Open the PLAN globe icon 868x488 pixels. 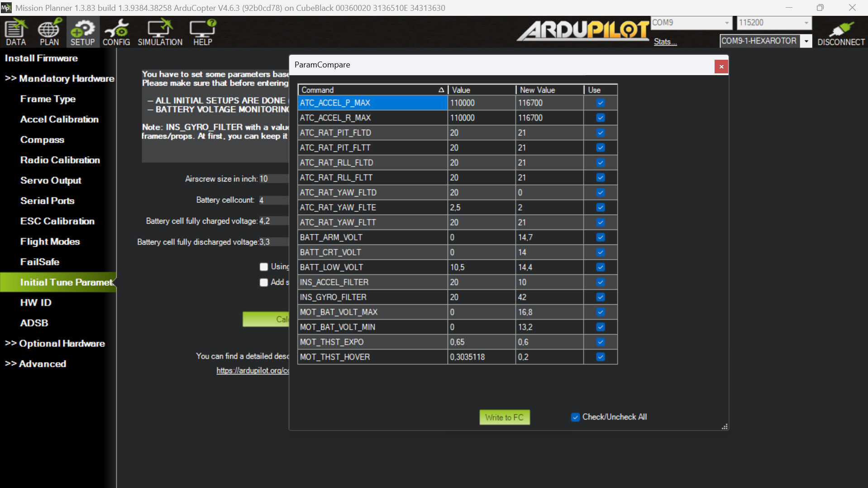tap(49, 32)
